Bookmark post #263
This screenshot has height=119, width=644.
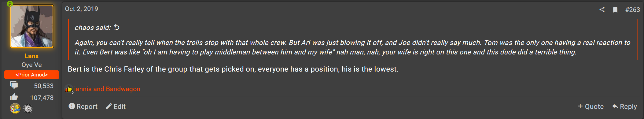pos(615,10)
